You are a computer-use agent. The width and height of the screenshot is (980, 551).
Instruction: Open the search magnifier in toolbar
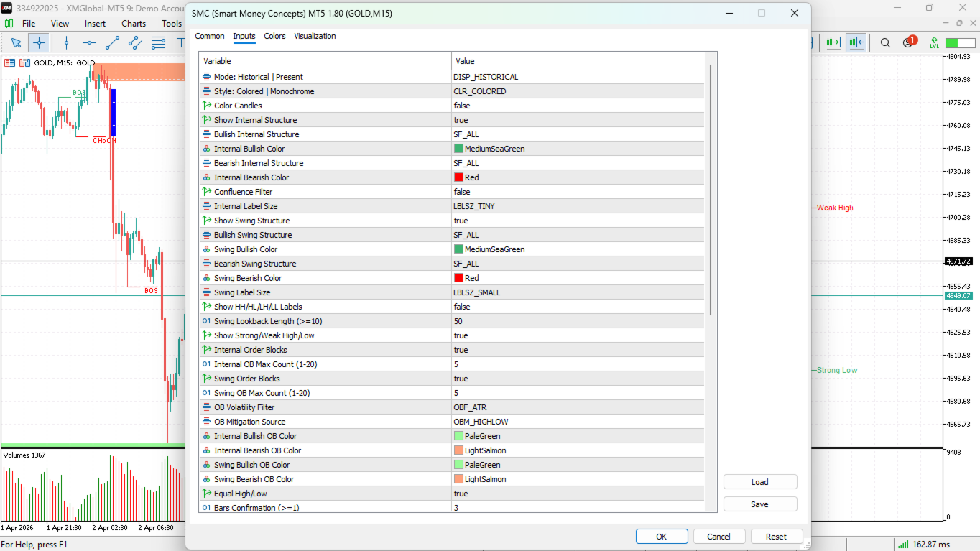point(885,42)
